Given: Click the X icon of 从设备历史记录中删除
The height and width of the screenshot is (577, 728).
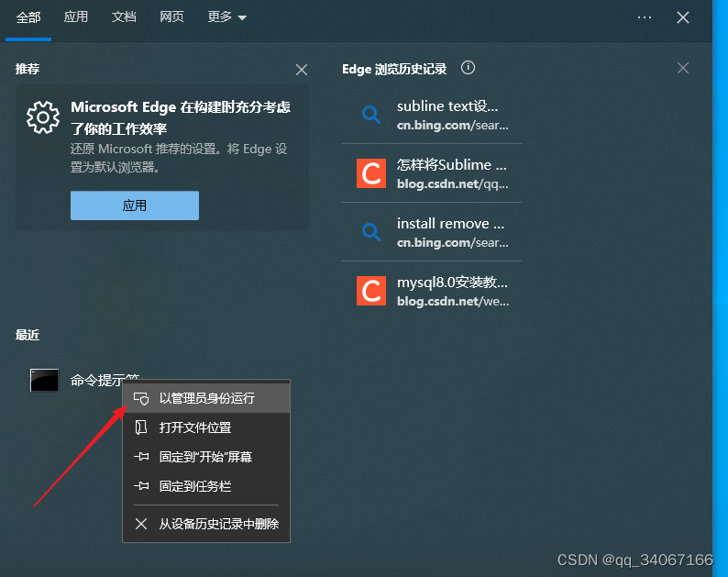Looking at the screenshot, I should coord(141,524).
